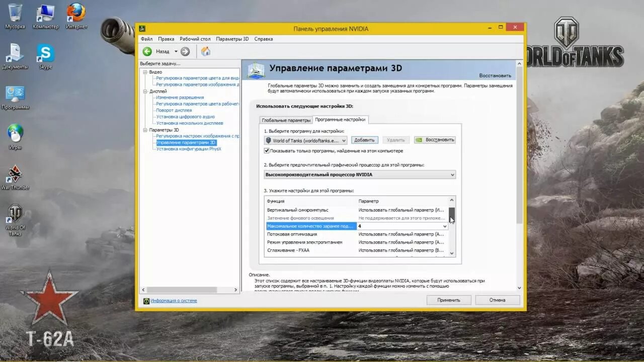Select Установка конфигурации PhysX tree item
This screenshot has height=362, width=644.
[188, 149]
